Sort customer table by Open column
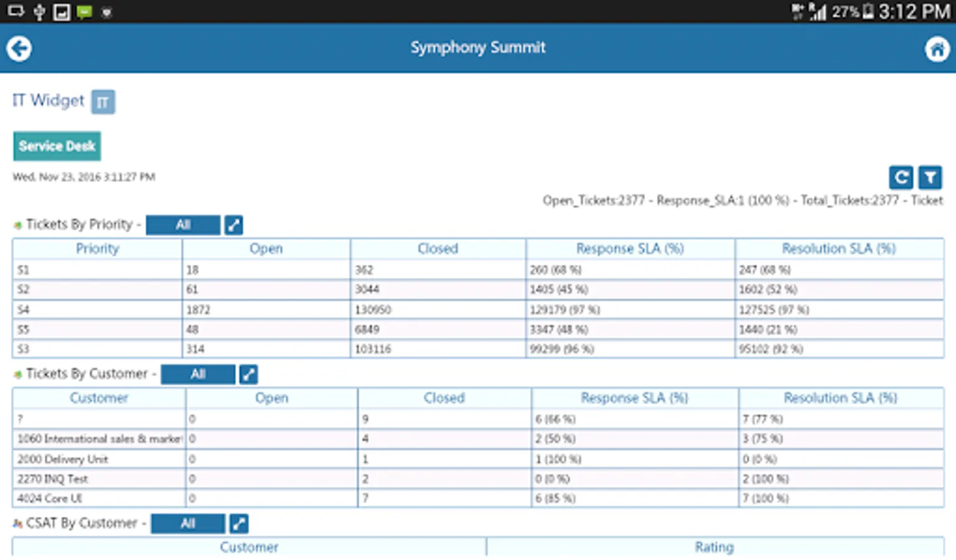956x560 pixels. click(272, 398)
